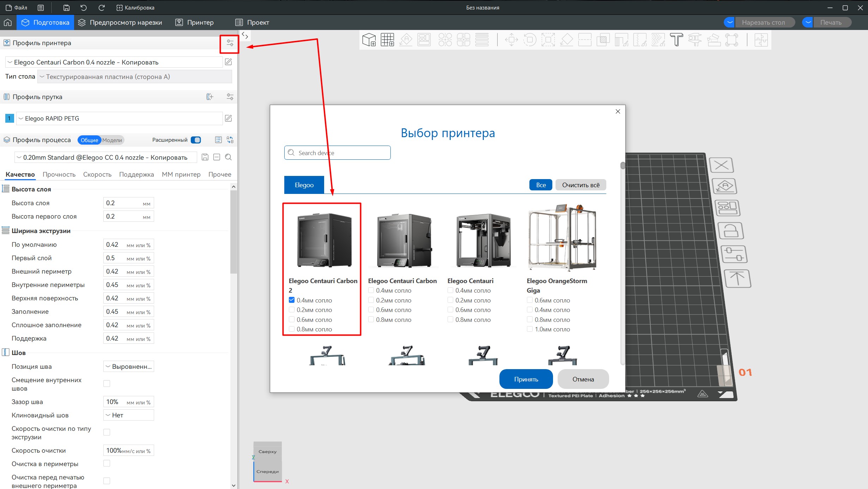Switch to the Скорость tab
This screenshot has width=868, height=489.
pos(97,175)
